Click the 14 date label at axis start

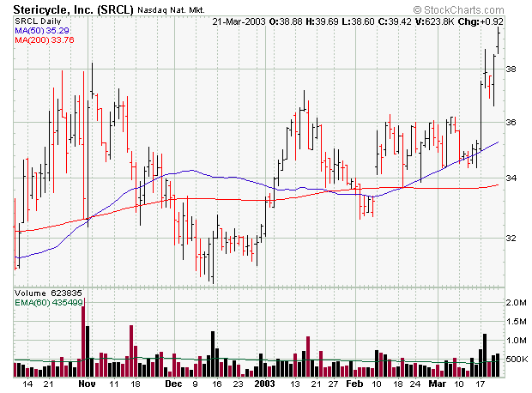click(27, 384)
